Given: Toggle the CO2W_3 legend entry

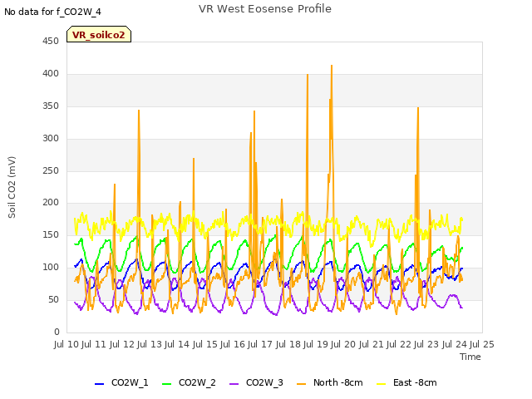Looking at the screenshot, I should [x=256, y=383].
